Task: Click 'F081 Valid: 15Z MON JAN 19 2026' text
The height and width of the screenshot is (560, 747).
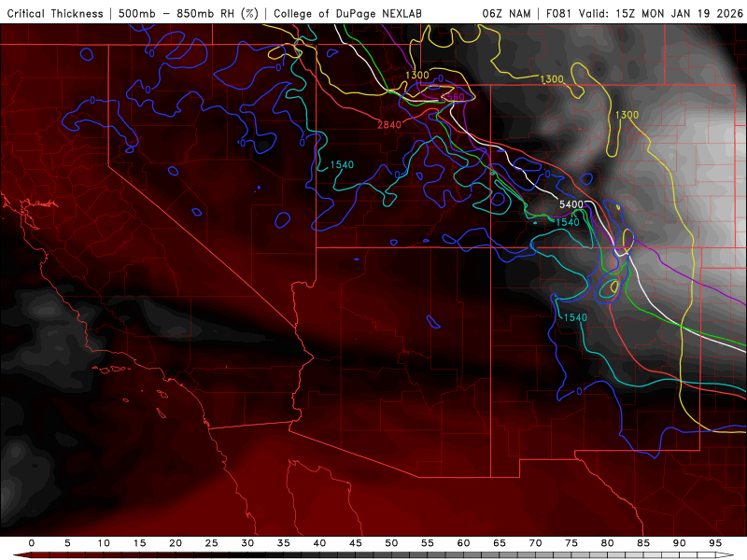Action: pyautogui.click(x=644, y=13)
